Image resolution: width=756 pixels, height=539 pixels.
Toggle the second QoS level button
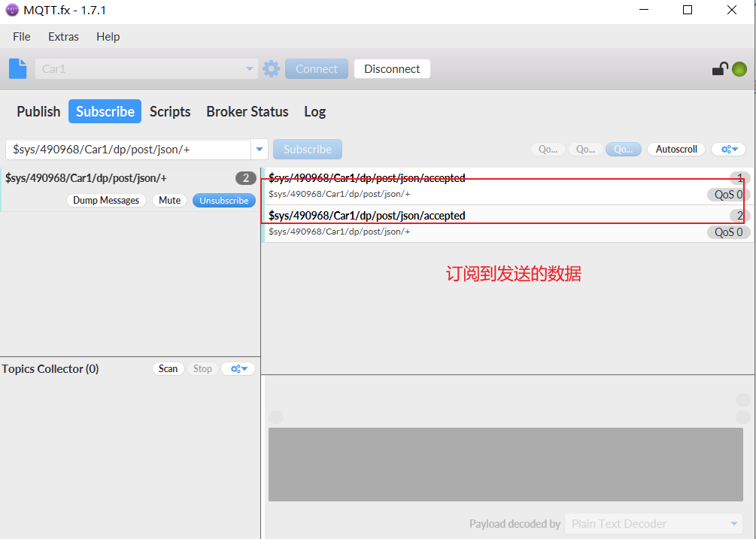point(586,150)
